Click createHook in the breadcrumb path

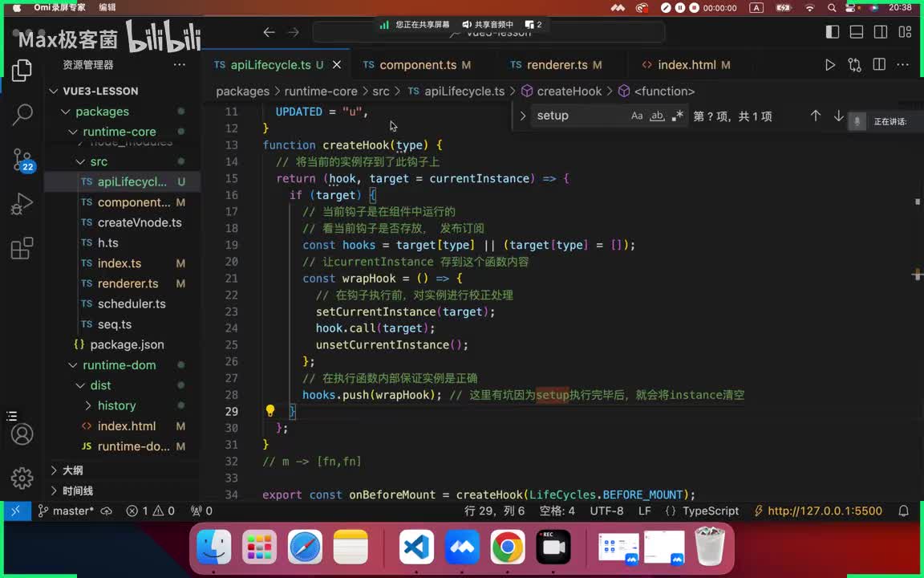[x=569, y=92]
